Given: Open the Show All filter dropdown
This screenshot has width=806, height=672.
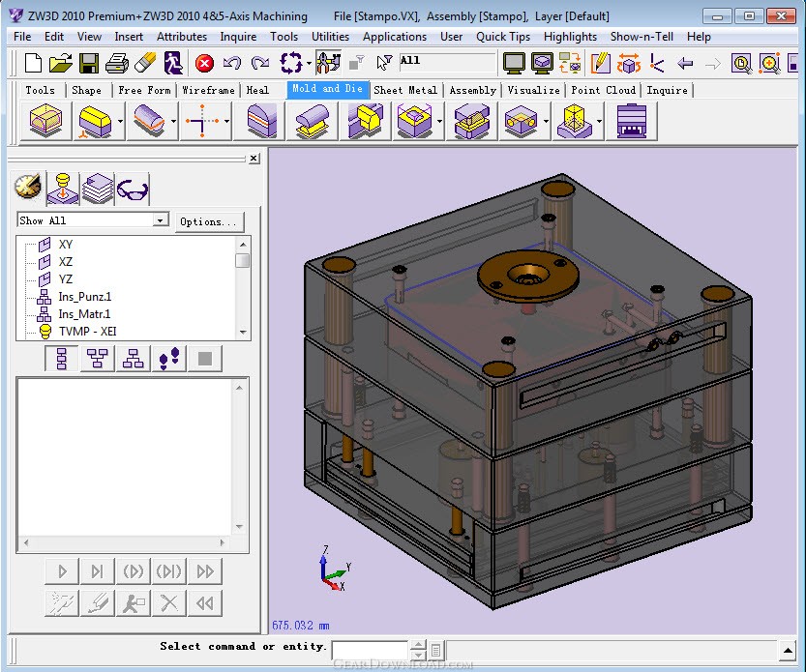Looking at the screenshot, I should (161, 219).
